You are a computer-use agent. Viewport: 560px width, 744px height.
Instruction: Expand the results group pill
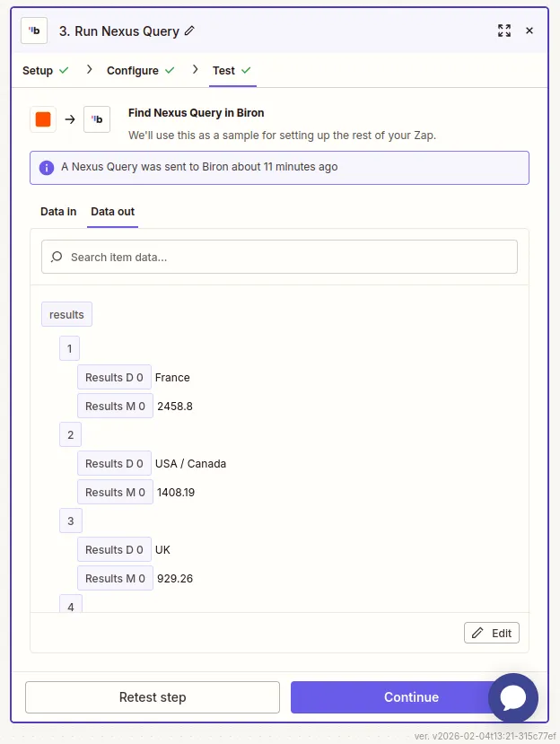[66, 314]
